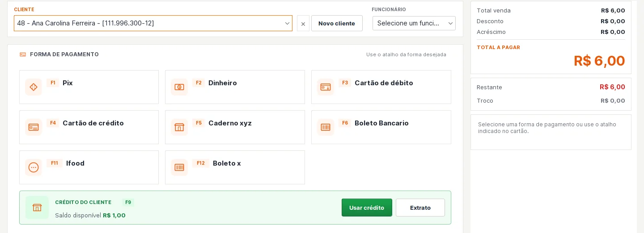Click the Cliente field label
This screenshot has width=644, height=233.
pyautogui.click(x=24, y=9)
